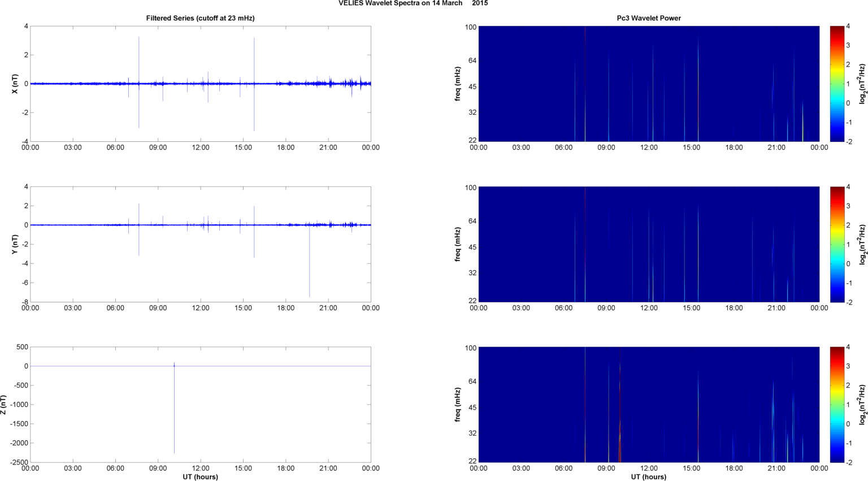Click the '500' tick label on the Z axis
Viewport: 868px width, 481px height.
tap(22, 347)
